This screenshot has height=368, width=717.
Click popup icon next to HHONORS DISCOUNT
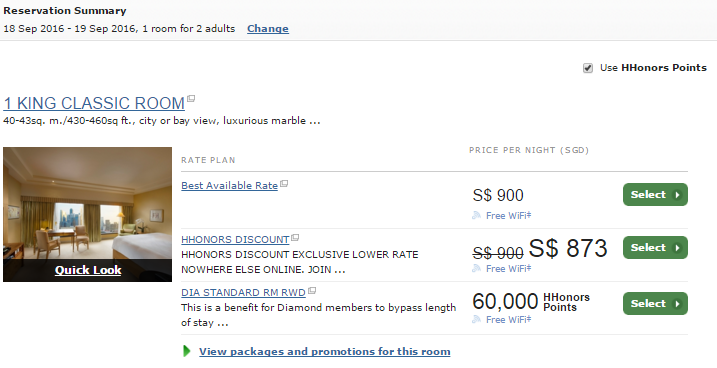click(295, 238)
